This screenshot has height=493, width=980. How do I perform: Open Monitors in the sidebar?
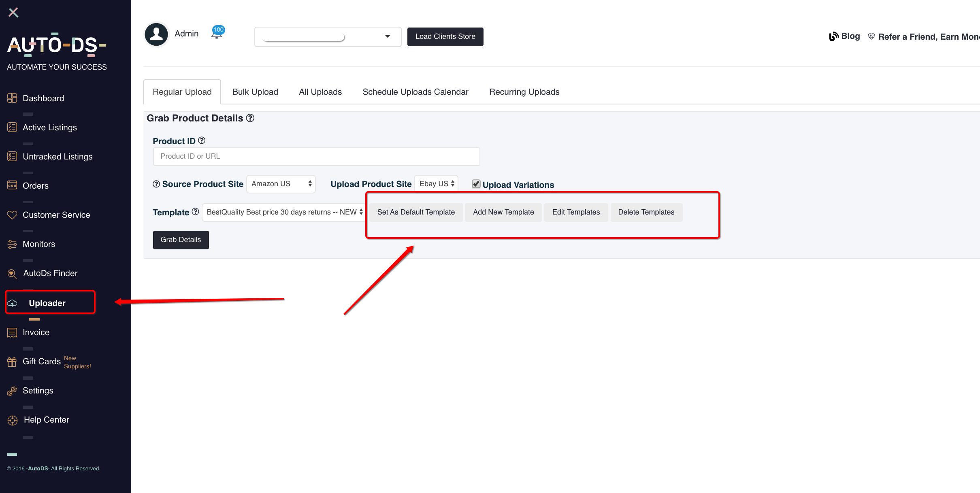click(x=39, y=244)
